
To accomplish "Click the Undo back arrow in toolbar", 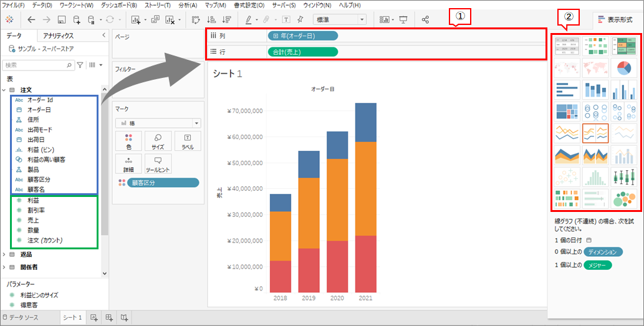I will 31,19.
